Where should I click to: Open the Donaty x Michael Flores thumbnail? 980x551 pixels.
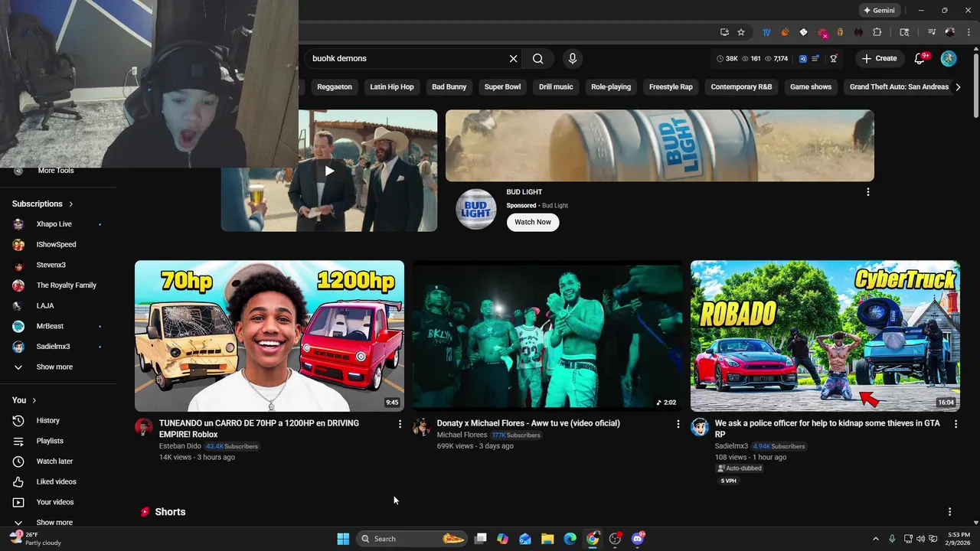click(547, 336)
